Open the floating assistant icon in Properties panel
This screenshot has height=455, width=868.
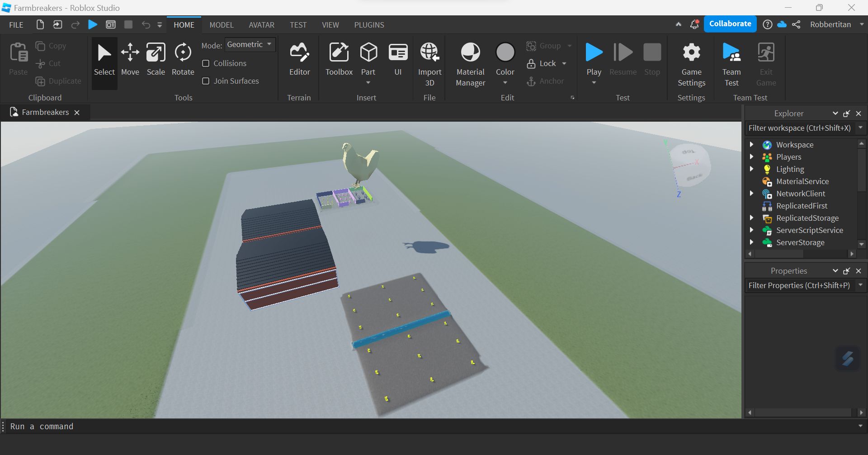(848, 359)
